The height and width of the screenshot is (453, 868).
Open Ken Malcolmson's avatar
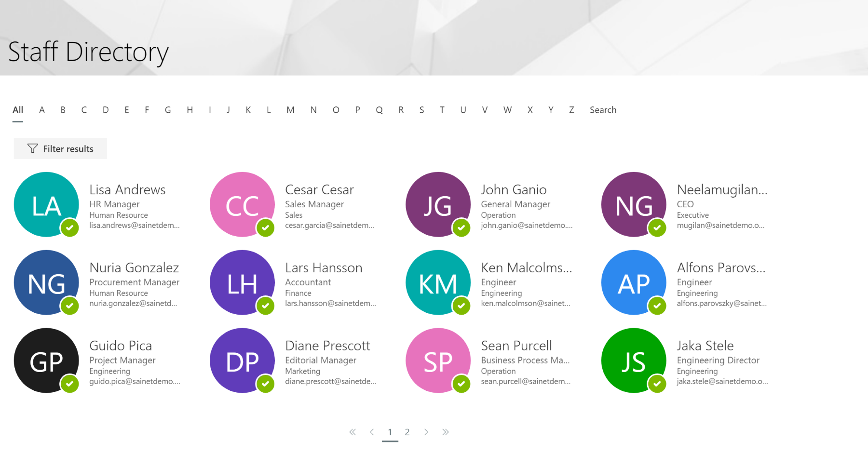(x=438, y=282)
